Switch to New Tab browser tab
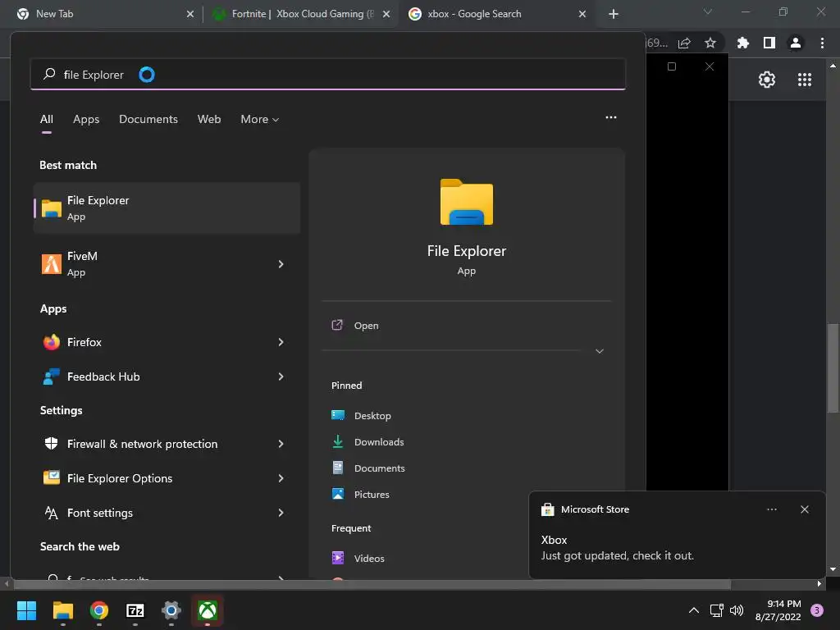Image resolution: width=840 pixels, height=630 pixels. tap(104, 14)
